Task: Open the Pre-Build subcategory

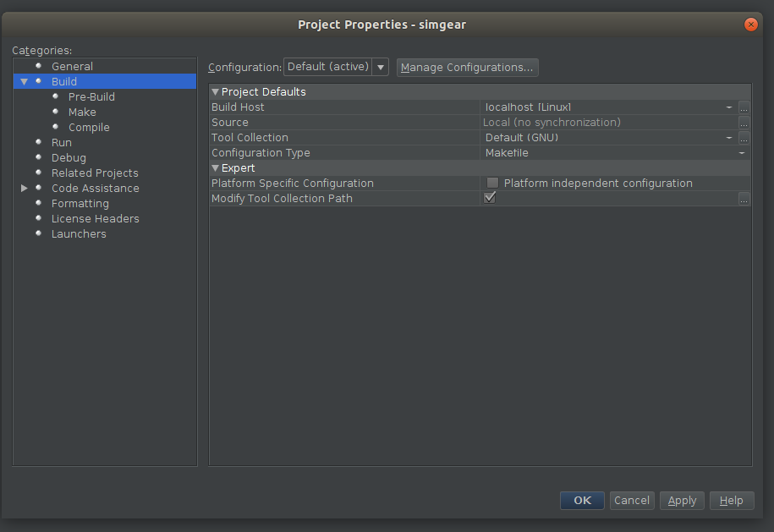Action: pyautogui.click(x=91, y=96)
